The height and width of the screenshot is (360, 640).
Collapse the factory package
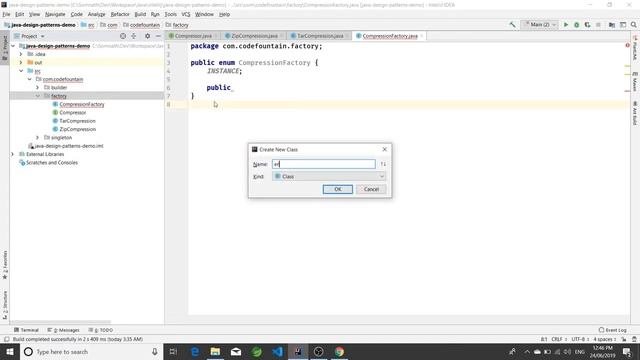(38, 96)
